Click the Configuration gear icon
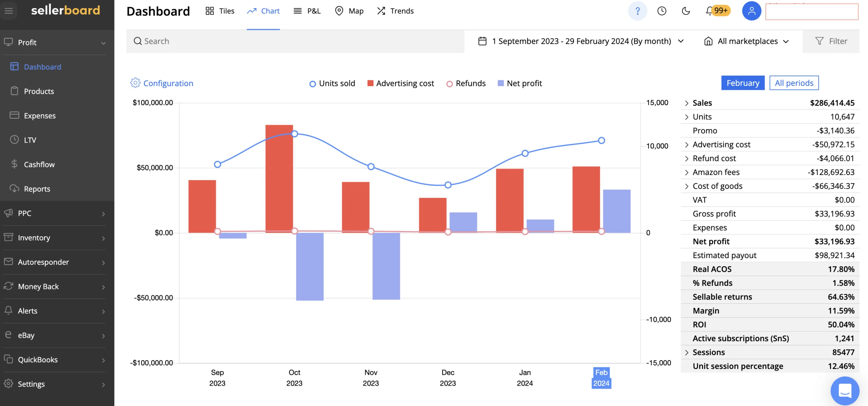The height and width of the screenshot is (406, 868). tap(135, 83)
